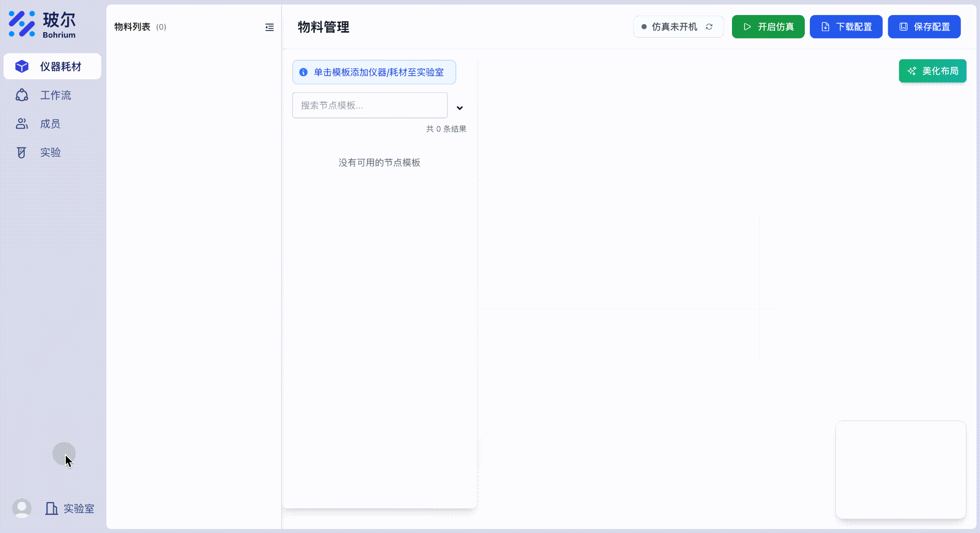Click the 下载配置 button
This screenshot has width=980, height=533.
(x=846, y=27)
